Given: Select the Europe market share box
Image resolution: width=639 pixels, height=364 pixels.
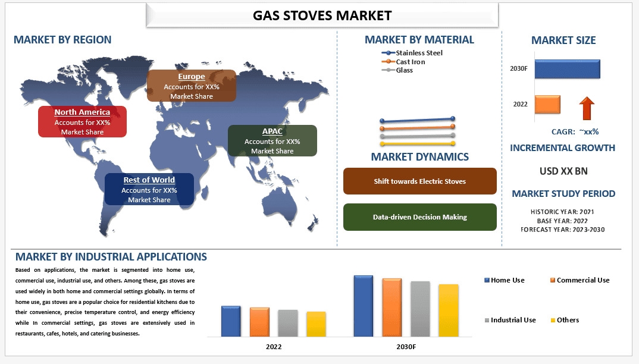Looking at the screenshot, I should tap(192, 86).
